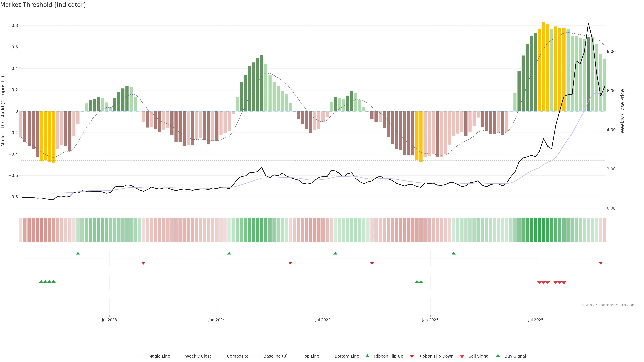Click the Buy Signal legend marker icon
The width and height of the screenshot is (644, 362).
point(498,356)
